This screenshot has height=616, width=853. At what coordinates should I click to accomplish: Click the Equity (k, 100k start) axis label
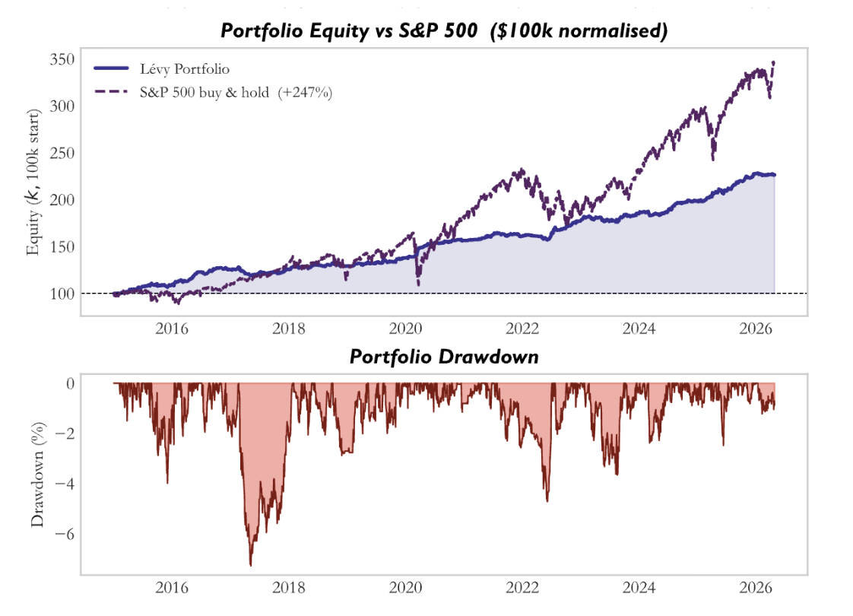point(33,182)
